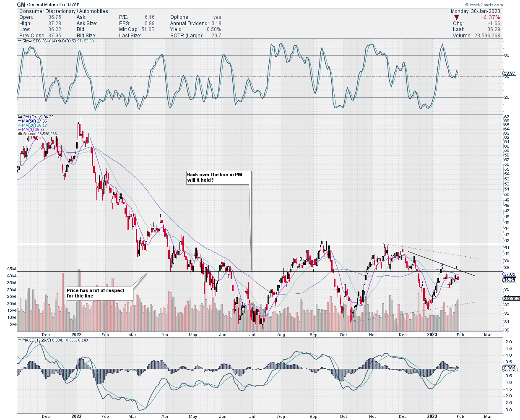Click the 67 label on price axis

point(507,117)
